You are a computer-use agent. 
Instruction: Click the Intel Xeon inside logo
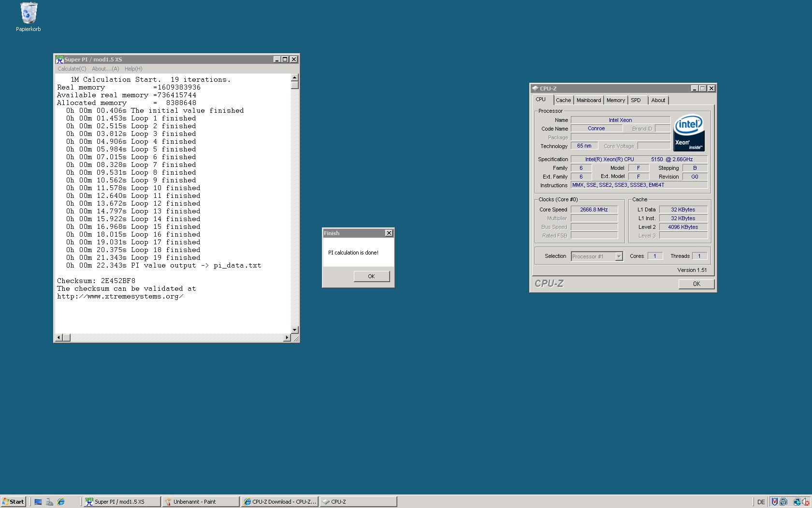(689, 133)
